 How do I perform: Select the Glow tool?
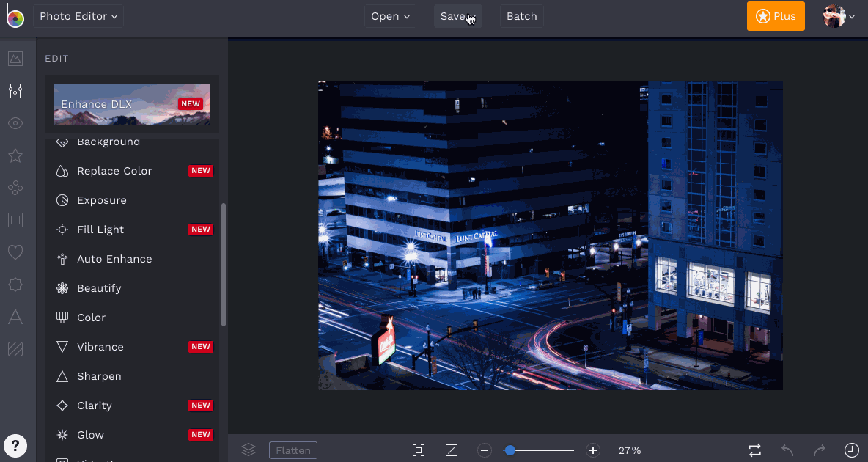132,435
